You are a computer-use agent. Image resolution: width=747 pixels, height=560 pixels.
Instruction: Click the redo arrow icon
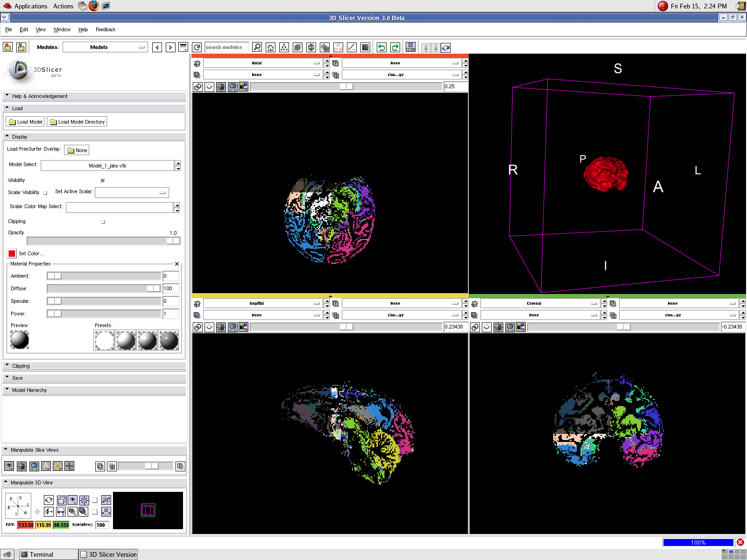pyautogui.click(x=395, y=47)
